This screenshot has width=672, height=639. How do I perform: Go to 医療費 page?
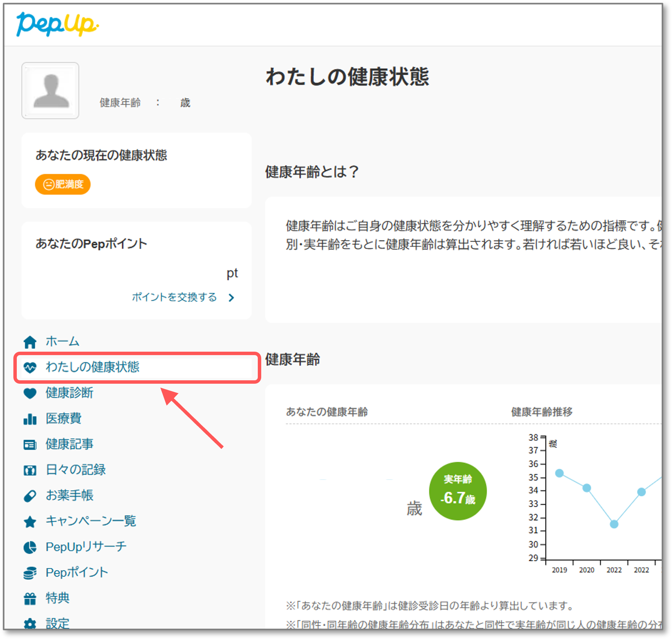click(x=63, y=418)
